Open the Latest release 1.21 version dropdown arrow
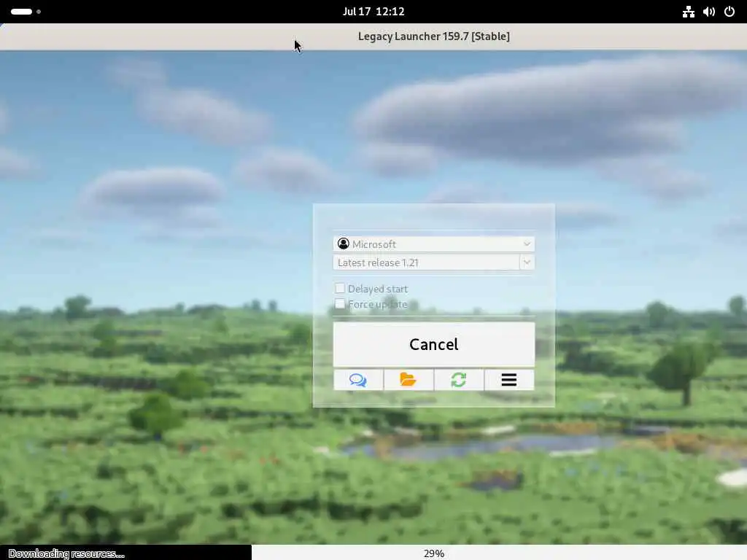Viewport: 747px width, 560px height. click(527, 262)
